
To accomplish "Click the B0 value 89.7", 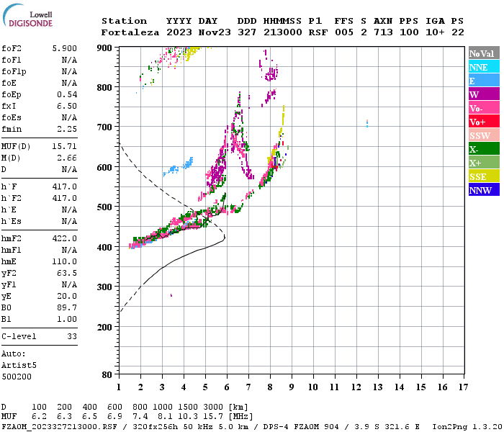I will coord(67,307).
